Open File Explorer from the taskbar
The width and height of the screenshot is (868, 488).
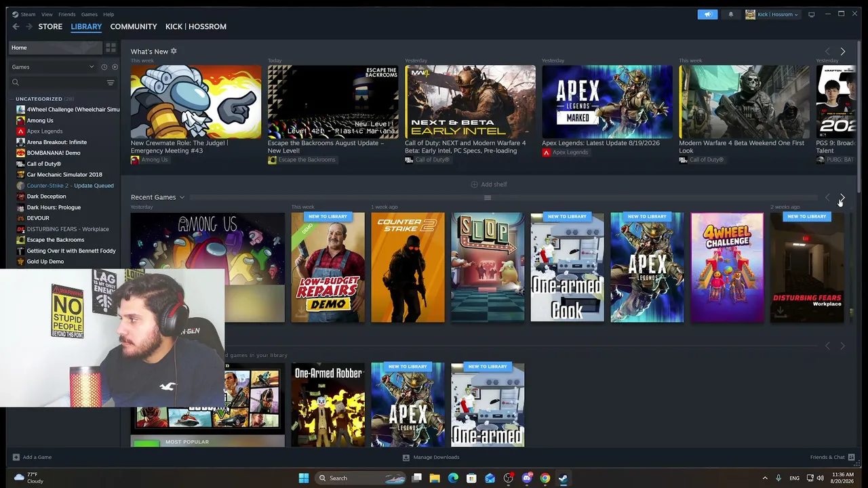[435, 478]
